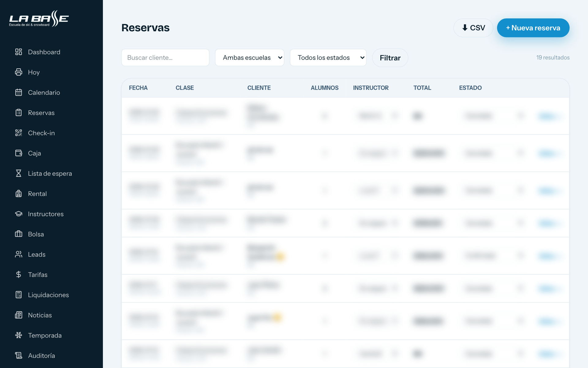
Task: Click the Filtrar button
Action: coord(390,58)
